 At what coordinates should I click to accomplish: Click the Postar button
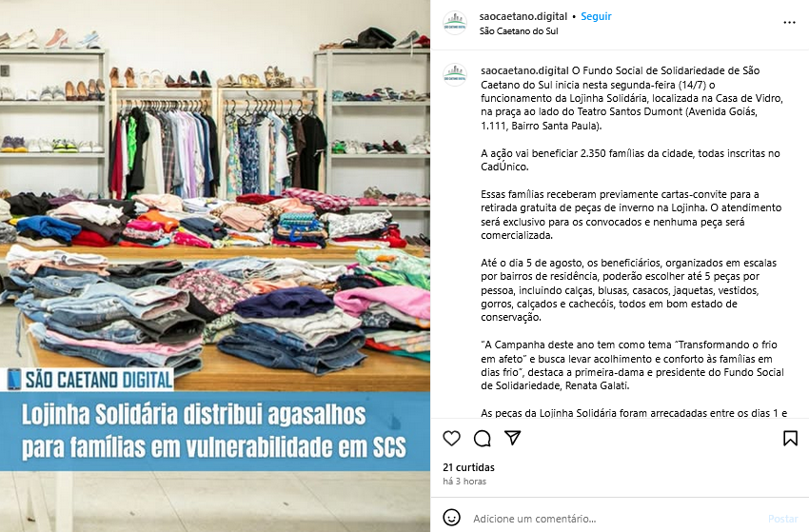point(782,519)
